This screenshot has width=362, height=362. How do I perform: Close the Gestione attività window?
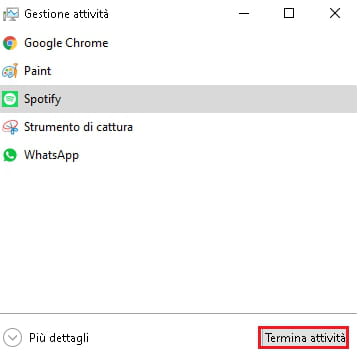click(x=335, y=14)
